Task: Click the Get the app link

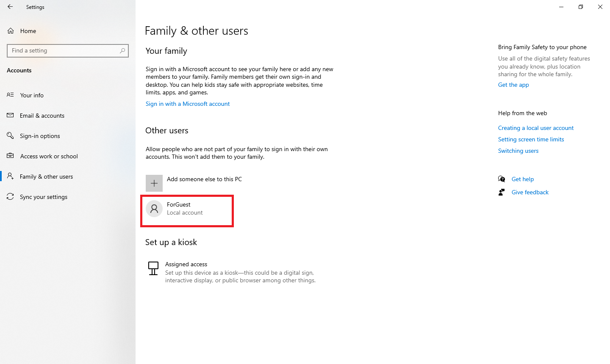Action: tap(513, 85)
